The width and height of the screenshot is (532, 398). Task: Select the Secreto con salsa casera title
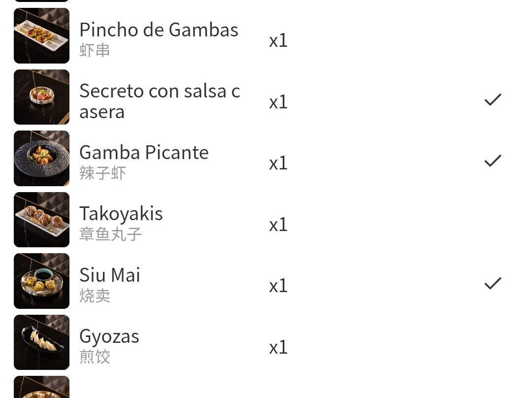coord(160,101)
